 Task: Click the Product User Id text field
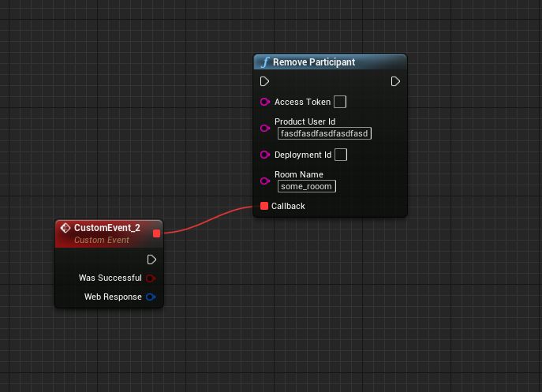tap(324, 133)
